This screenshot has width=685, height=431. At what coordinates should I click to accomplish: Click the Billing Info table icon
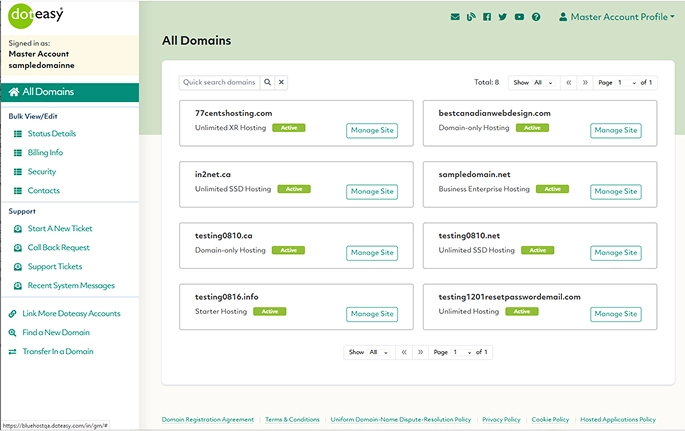coord(18,153)
